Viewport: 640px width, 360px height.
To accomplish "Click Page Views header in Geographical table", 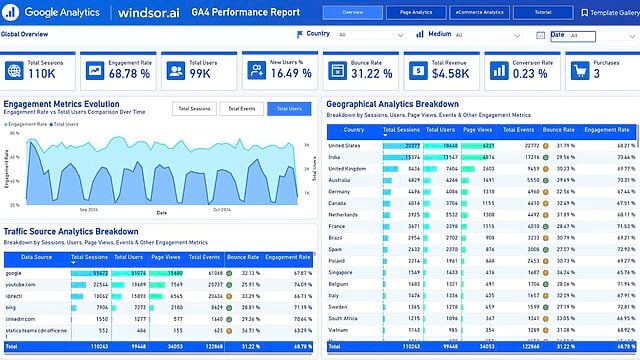I will (x=478, y=130).
